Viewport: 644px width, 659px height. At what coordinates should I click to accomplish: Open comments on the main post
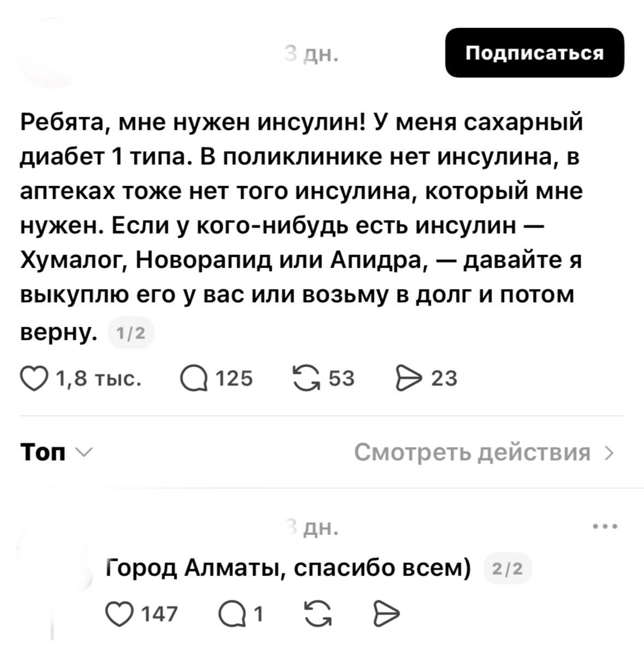point(194,378)
